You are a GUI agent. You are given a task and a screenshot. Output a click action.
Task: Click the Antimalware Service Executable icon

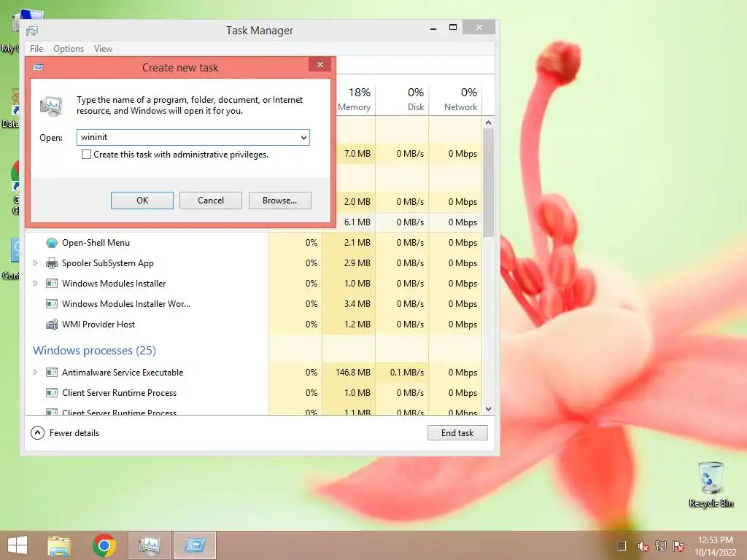52,373
